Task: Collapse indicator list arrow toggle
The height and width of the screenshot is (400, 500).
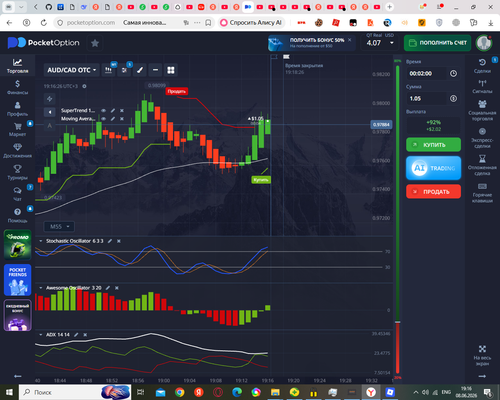Action: (x=49, y=112)
